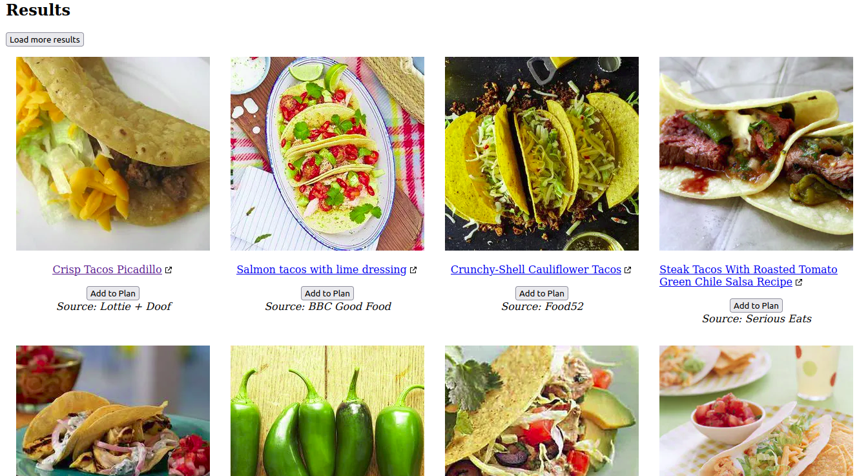Screen dimensions: 868x476
Task: Select the Crisp Tacos Picadillo photo
Action: tap(113, 154)
